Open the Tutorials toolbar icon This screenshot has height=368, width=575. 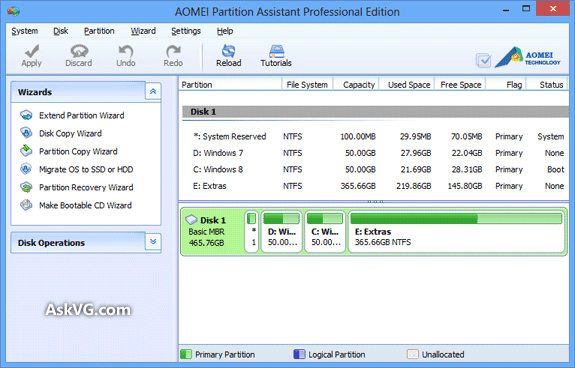(276, 51)
